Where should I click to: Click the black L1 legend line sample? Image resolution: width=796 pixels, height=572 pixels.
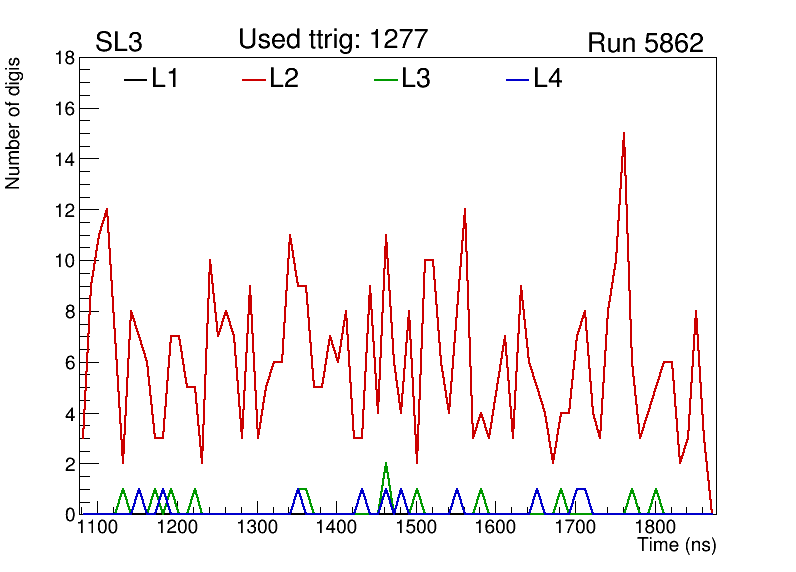point(135,79)
